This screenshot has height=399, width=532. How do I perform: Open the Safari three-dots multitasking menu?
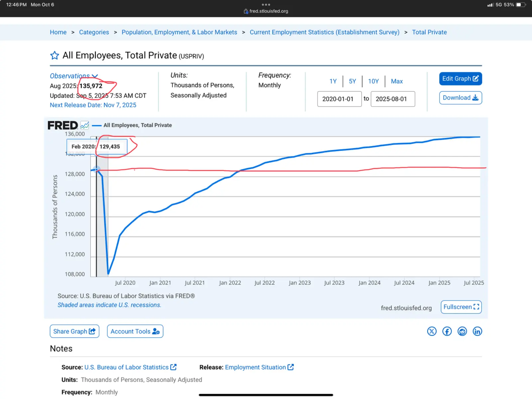266,5
